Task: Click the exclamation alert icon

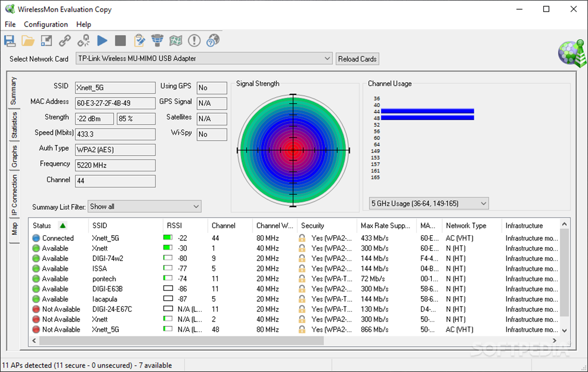Action: (x=194, y=41)
